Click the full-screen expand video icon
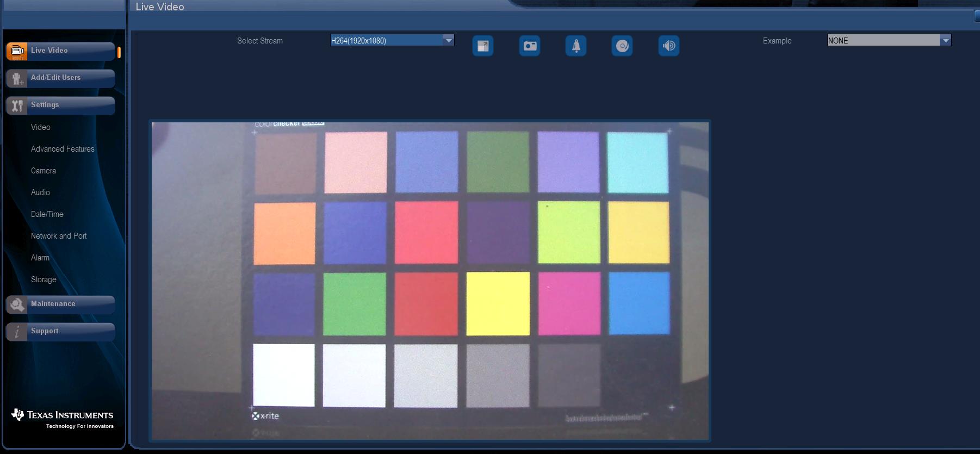The image size is (980, 454). (x=483, y=46)
